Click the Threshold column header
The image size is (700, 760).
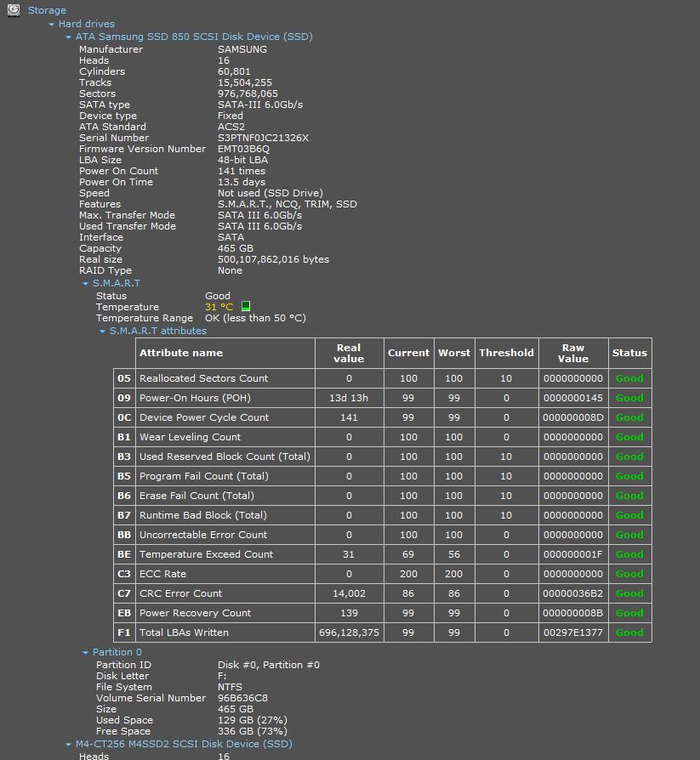[506, 353]
